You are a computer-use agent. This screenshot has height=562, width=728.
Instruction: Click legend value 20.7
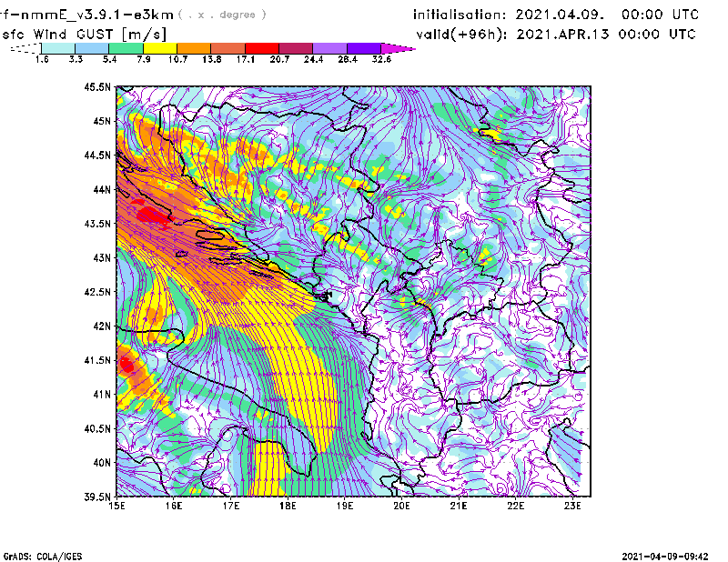point(279,59)
